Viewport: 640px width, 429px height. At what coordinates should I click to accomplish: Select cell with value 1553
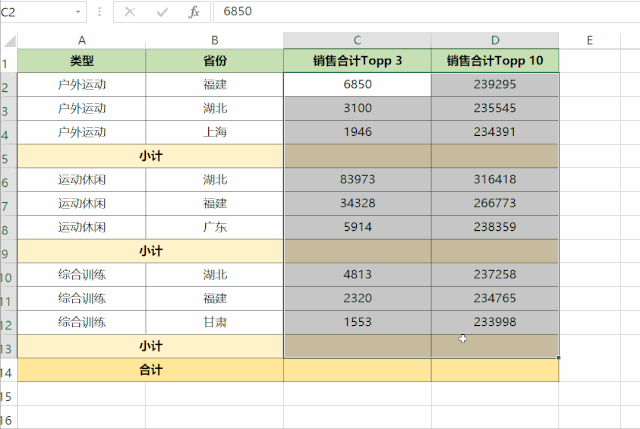pyautogui.click(x=358, y=322)
